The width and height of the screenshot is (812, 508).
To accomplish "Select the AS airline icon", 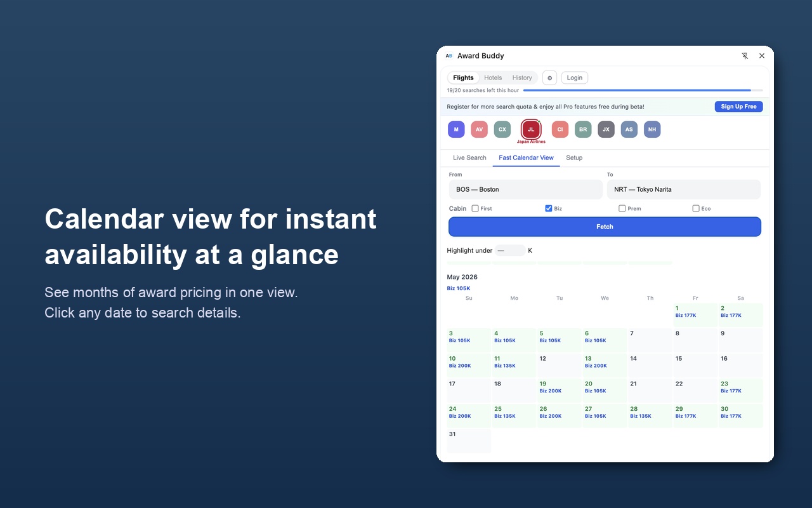I will 629,130.
